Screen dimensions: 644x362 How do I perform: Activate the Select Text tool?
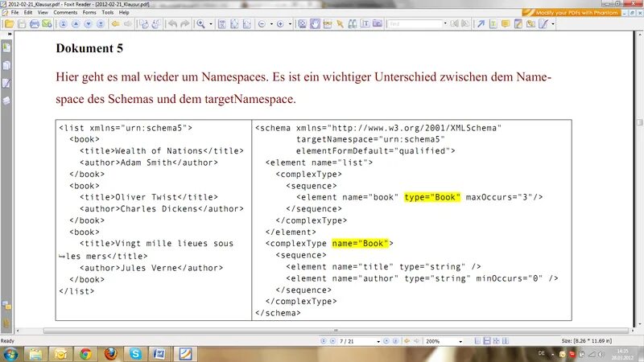coord(365,24)
